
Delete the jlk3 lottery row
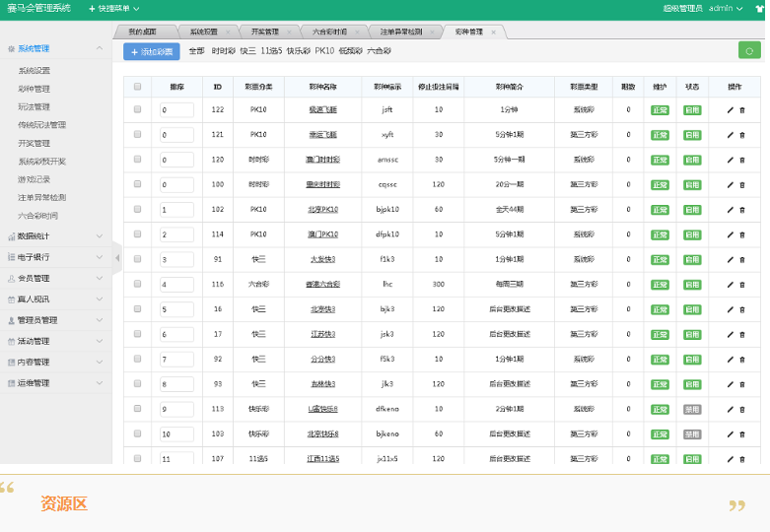coord(742,384)
